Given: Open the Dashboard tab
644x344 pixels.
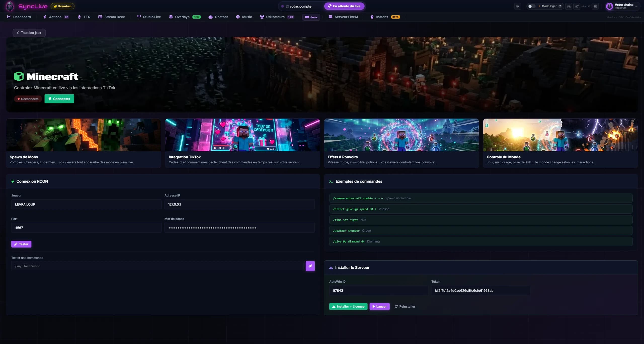Looking at the screenshot, I should click(19, 17).
